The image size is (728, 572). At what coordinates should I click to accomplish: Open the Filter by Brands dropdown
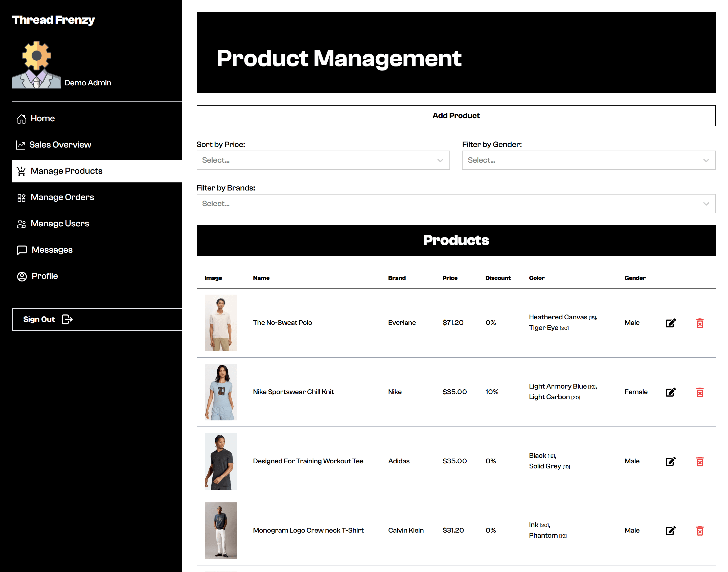(456, 204)
